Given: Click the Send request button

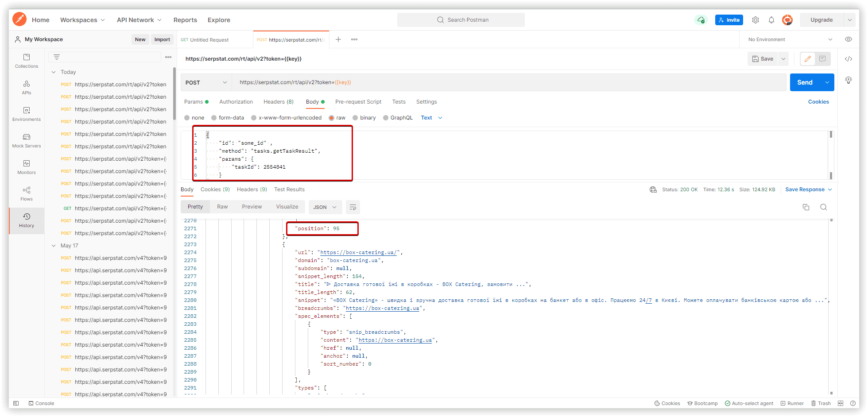Looking at the screenshot, I should (805, 82).
